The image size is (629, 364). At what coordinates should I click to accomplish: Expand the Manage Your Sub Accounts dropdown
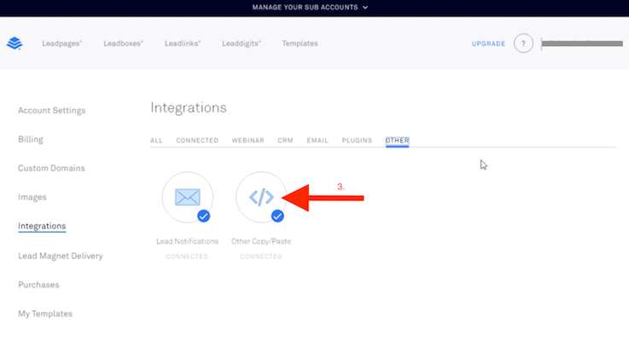coord(310,7)
